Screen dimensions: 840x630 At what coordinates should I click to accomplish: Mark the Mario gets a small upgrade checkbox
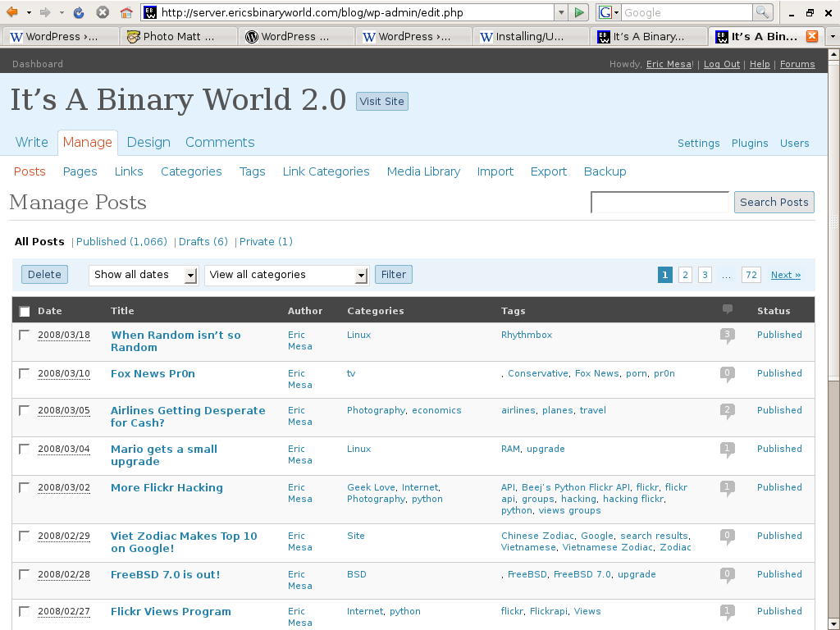(24, 450)
